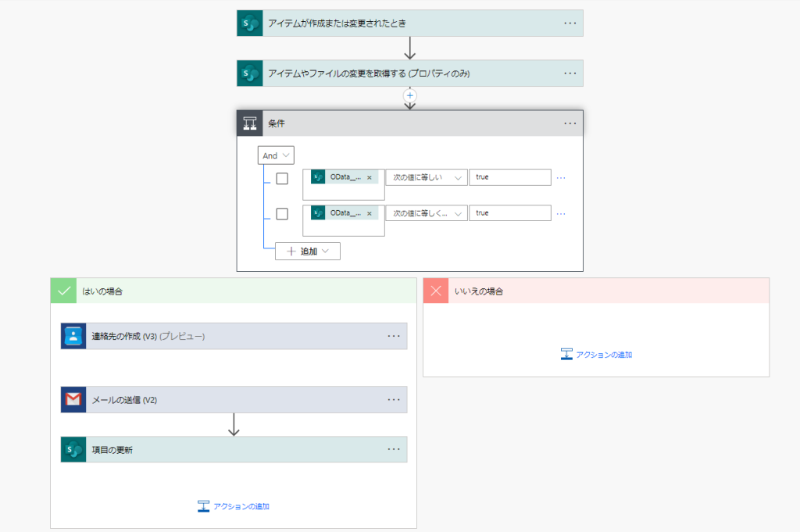Check the first condition row checkbox
This screenshot has width=800, height=532.
pyautogui.click(x=282, y=178)
